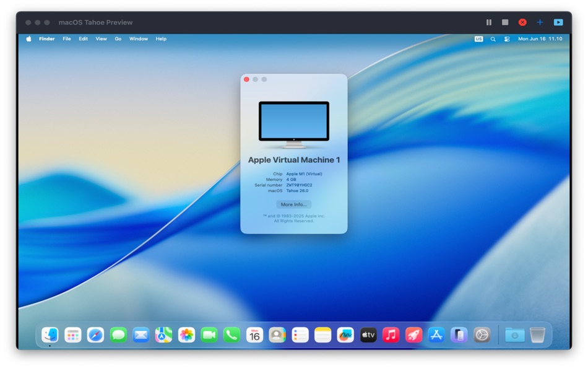
Task: Click the Mon Jun 16 clock in the menu bar
Action: coord(540,38)
